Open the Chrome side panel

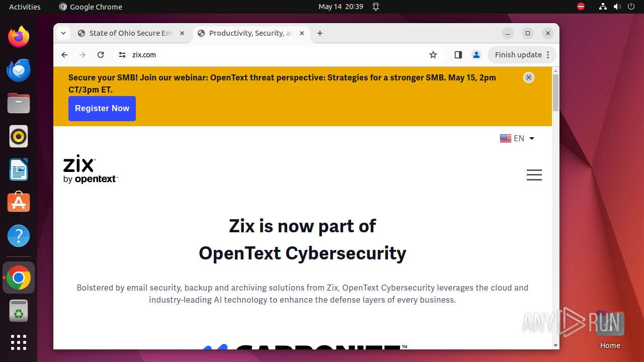pos(458,55)
